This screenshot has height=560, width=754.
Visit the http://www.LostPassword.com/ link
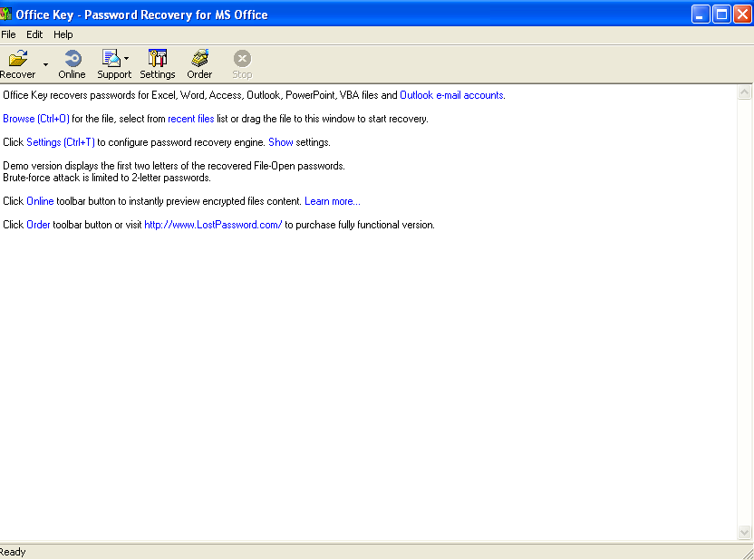click(213, 225)
